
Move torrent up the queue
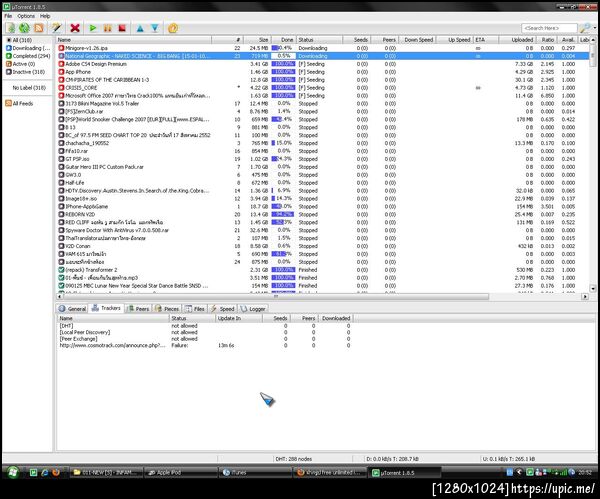pos(140,28)
